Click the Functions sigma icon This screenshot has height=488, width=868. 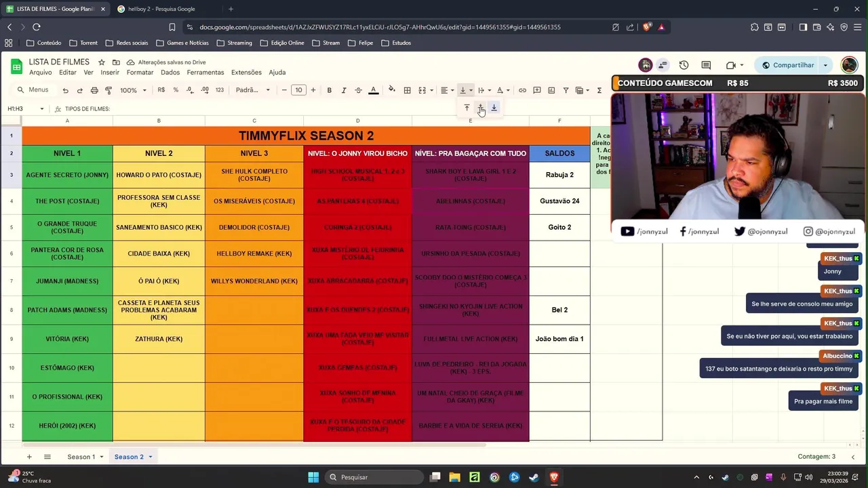click(x=599, y=90)
